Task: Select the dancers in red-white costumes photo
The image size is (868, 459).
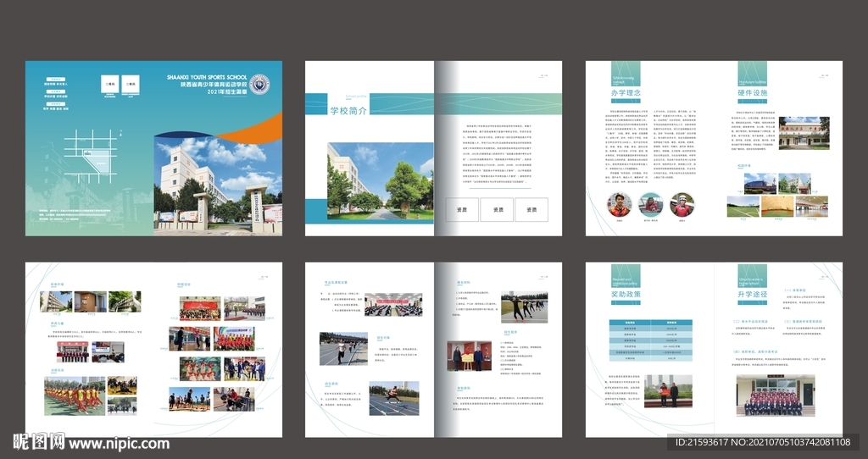Action: tap(200, 369)
